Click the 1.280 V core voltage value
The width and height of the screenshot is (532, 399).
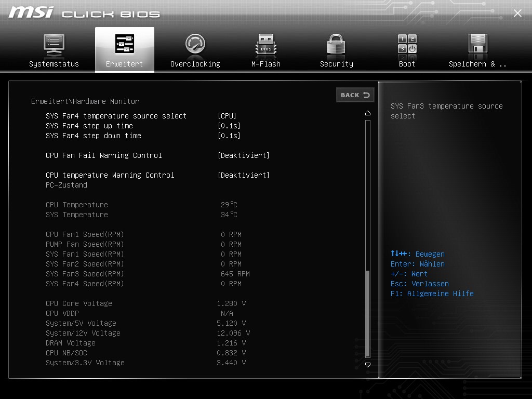(231, 303)
